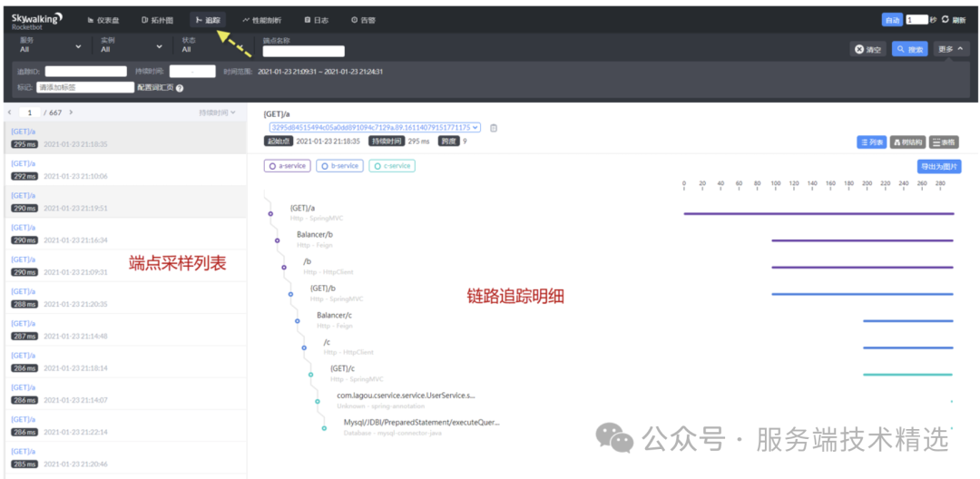Click the /c HttpClient span node circle
The height and width of the screenshot is (479, 980).
(x=304, y=347)
